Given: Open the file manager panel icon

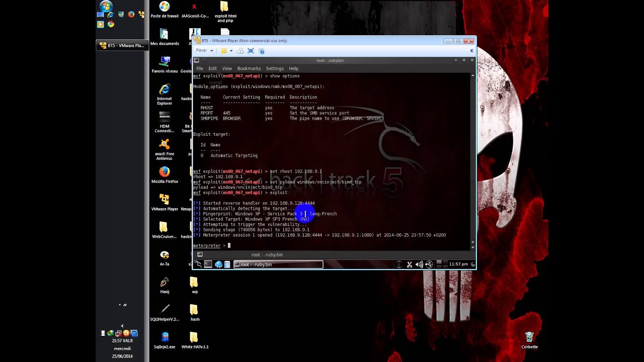Looking at the screenshot, I should 227,264.
